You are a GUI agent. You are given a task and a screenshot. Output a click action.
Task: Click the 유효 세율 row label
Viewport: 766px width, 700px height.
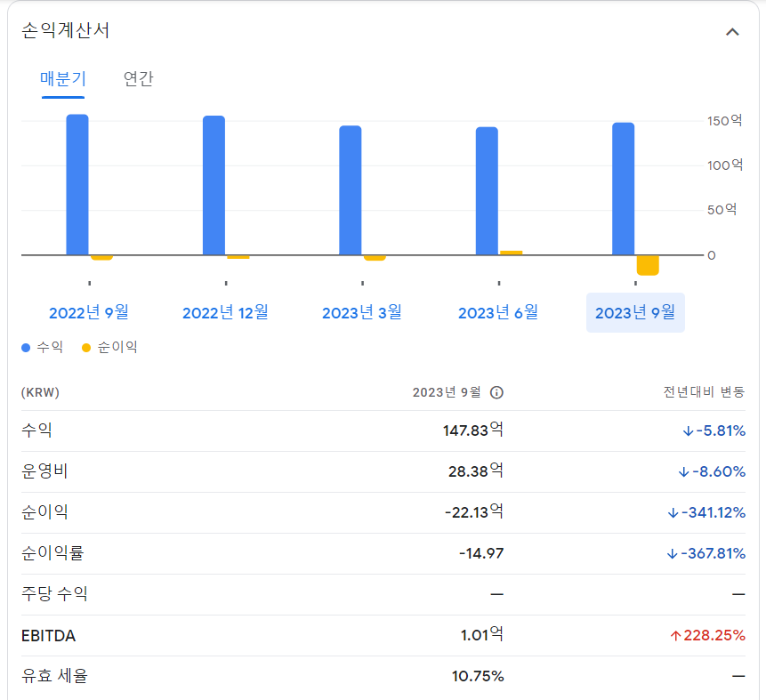pyautogui.click(x=55, y=676)
